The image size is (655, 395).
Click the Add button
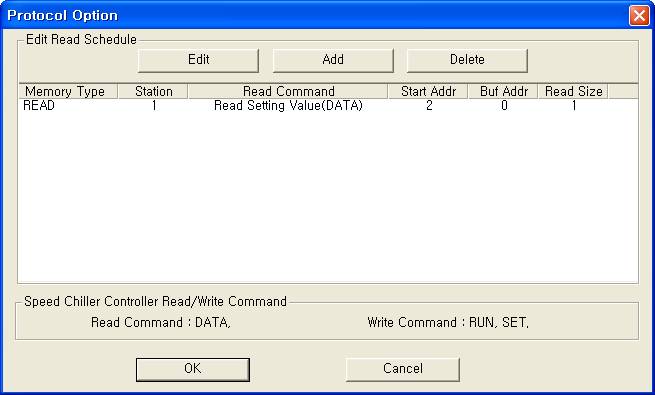pyautogui.click(x=333, y=60)
